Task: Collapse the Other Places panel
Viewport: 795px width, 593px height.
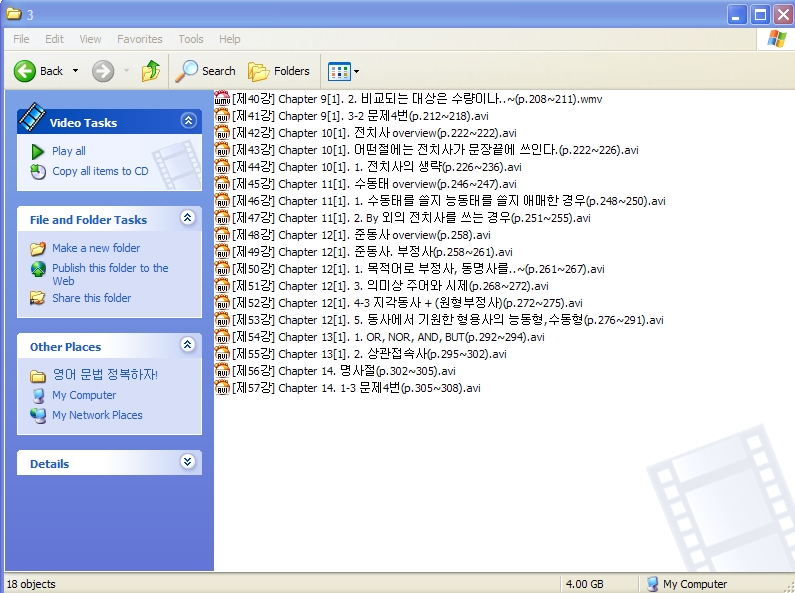Action: (188, 345)
